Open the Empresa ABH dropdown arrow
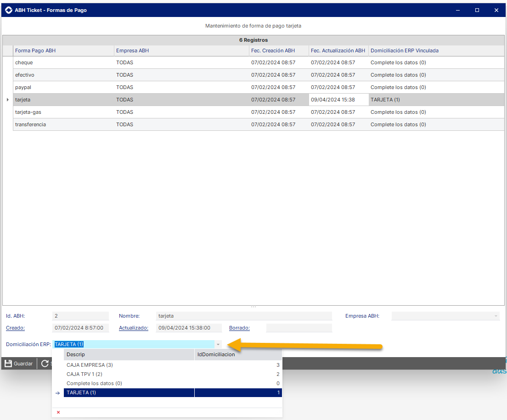This screenshot has width=507, height=420. coord(496,316)
